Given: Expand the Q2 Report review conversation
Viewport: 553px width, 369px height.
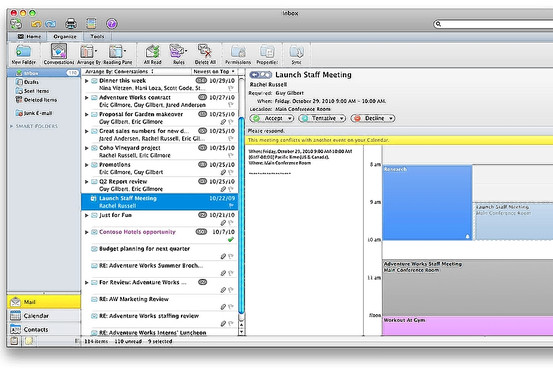Looking at the screenshot, I should pos(87,182).
